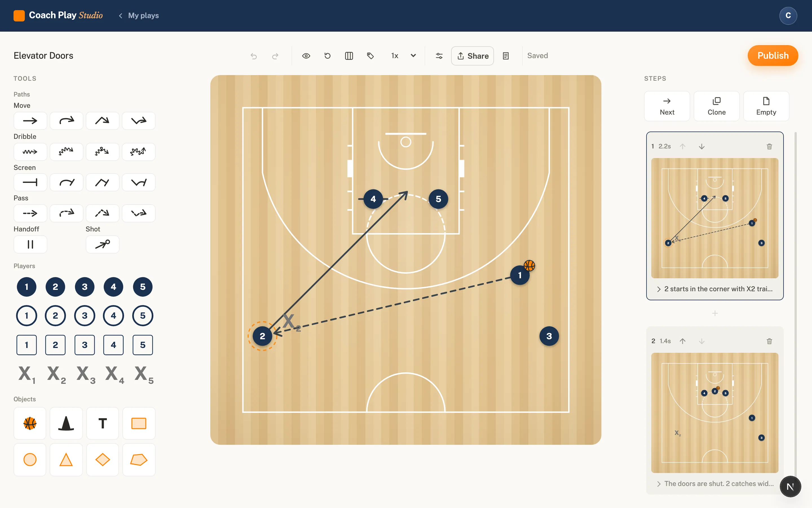Image resolution: width=812 pixels, height=508 pixels.
Task: Select step 2 thumbnail
Action: [715, 413]
